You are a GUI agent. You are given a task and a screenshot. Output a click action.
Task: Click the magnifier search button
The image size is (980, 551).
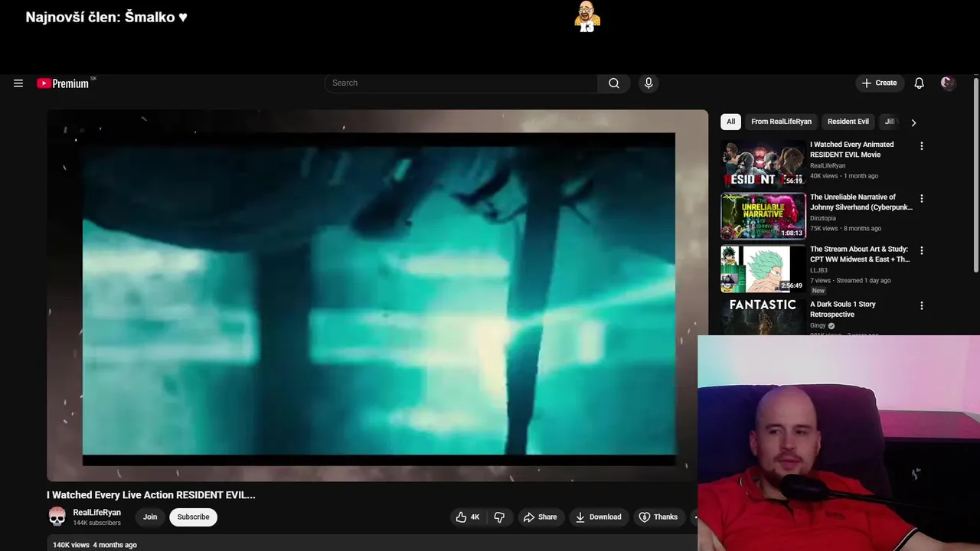(x=614, y=83)
